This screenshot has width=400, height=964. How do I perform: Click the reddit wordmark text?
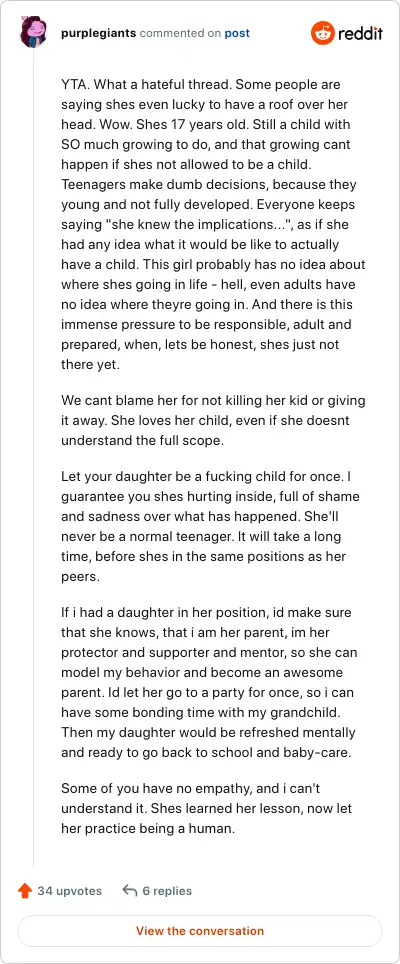(359, 33)
